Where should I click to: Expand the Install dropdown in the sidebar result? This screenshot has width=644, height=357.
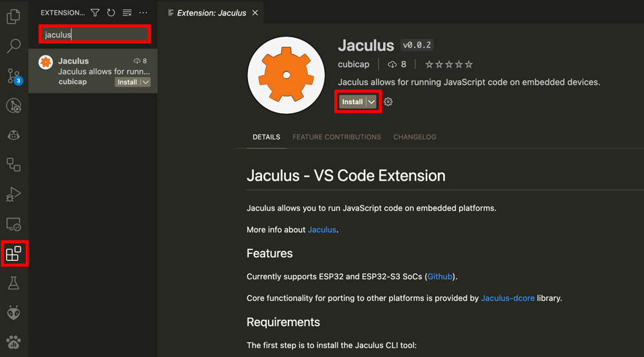click(x=146, y=82)
